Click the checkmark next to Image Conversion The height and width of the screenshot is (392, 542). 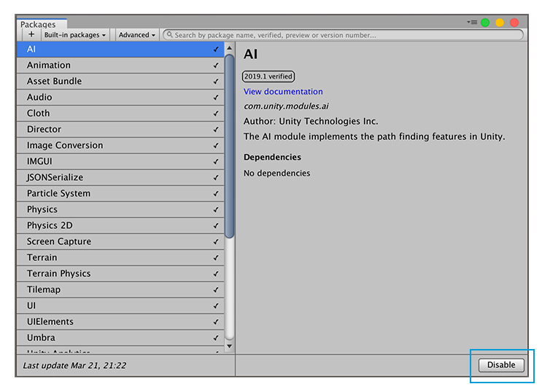pyautogui.click(x=216, y=146)
